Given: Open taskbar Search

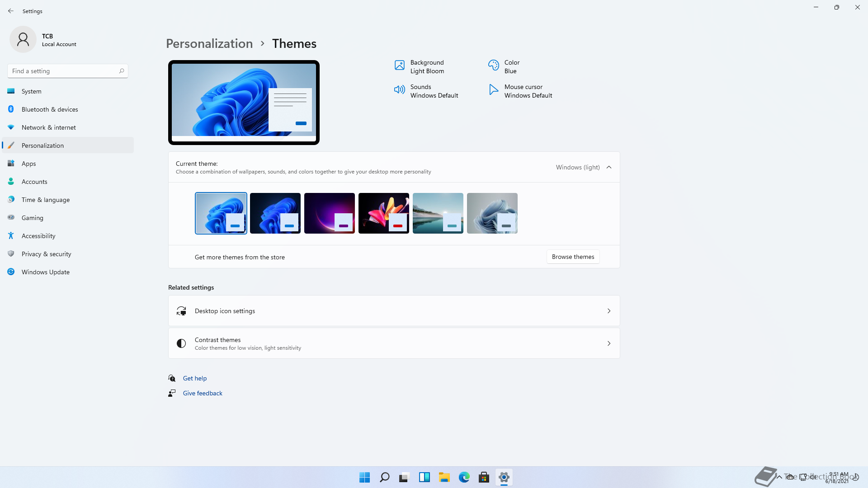Looking at the screenshot, I should tap(385, 477).
